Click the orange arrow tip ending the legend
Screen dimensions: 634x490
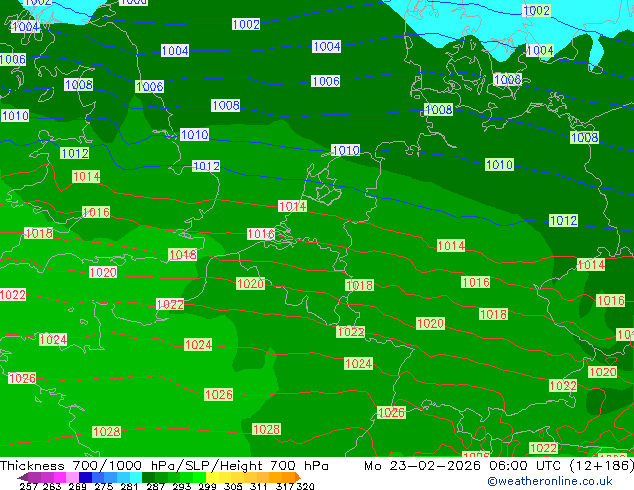pos(298,477)
